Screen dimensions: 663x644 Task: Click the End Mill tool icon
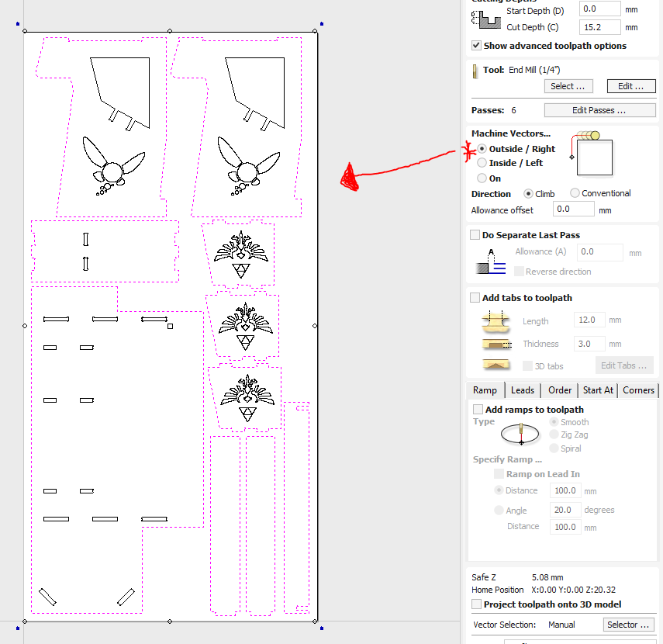click(x=475, y=71)
